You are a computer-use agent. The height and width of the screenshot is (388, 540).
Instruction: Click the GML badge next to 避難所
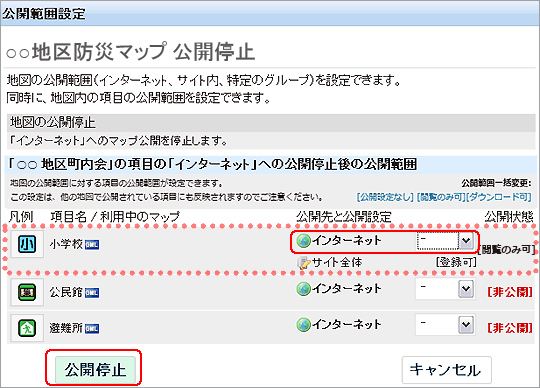[x=92, y=329]
